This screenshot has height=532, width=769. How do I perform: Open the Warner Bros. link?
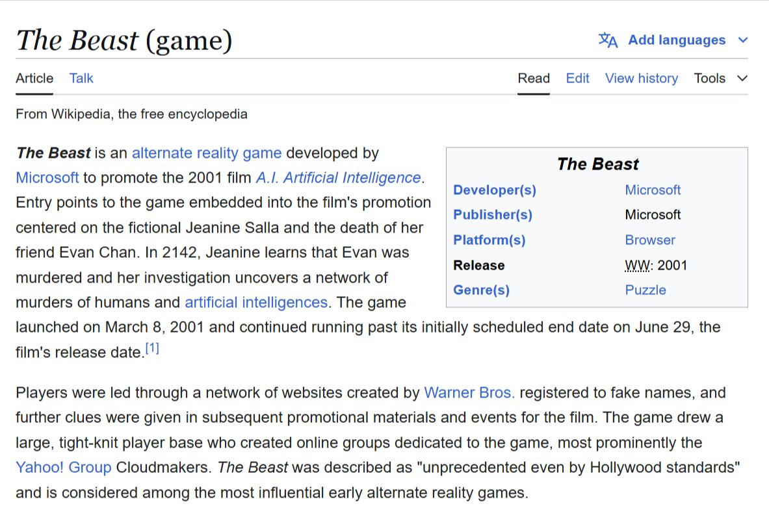pyautogui.click(x=469, y=393)
